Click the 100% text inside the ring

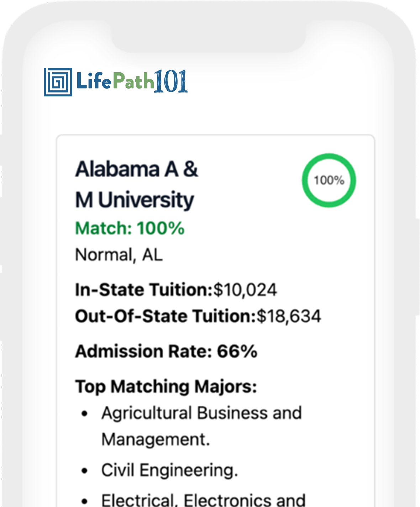tap(329, 180)
